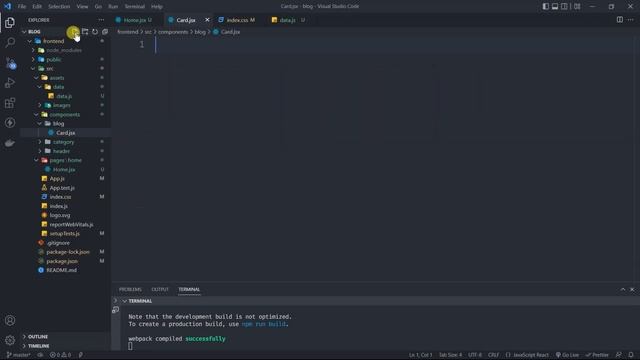The width and height of the screenshot is (640, 360).
Task: Open the Accounts icon in activity bar
Action: pos(10,320)
